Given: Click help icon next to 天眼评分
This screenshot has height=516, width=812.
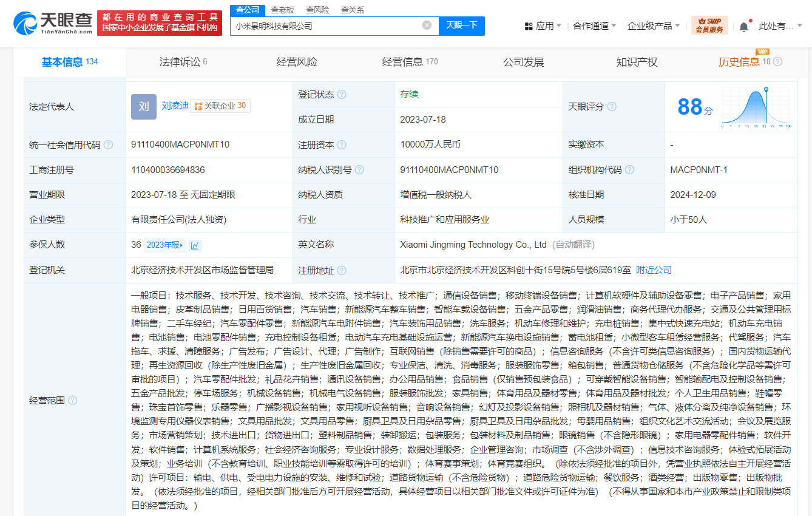Looking at the screenshot, I should [611, 107].
